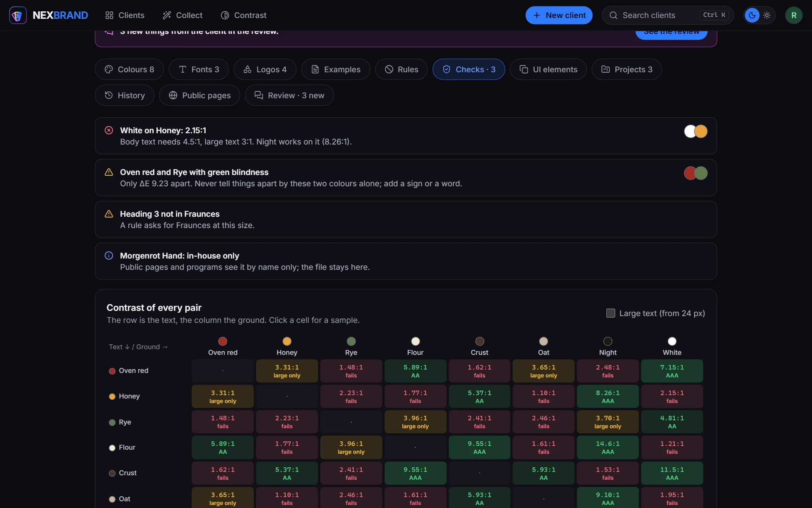Click the warning icon beside Heading 3
812x508 pixels.
109,214
